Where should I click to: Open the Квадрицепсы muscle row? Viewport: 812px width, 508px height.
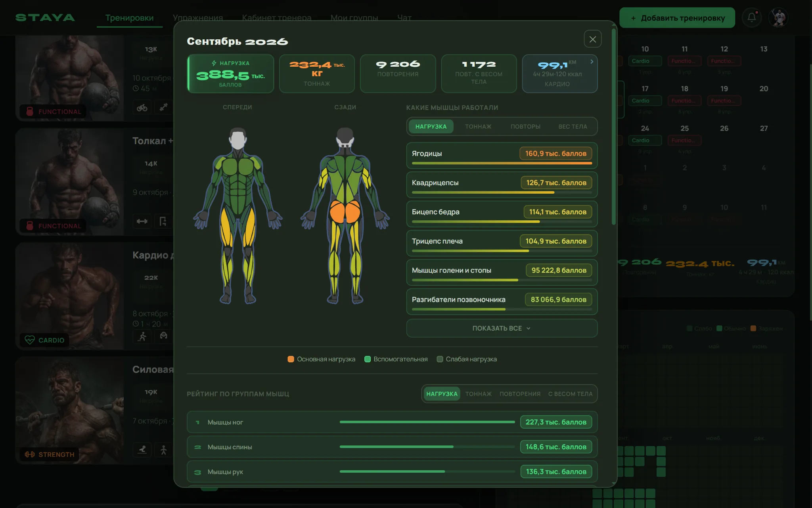[x=502, y=185]
